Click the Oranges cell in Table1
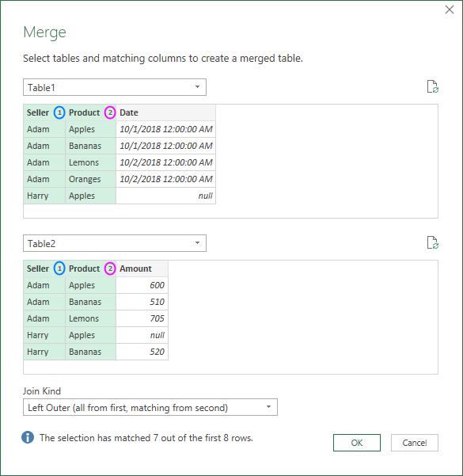 click(90, 179)
